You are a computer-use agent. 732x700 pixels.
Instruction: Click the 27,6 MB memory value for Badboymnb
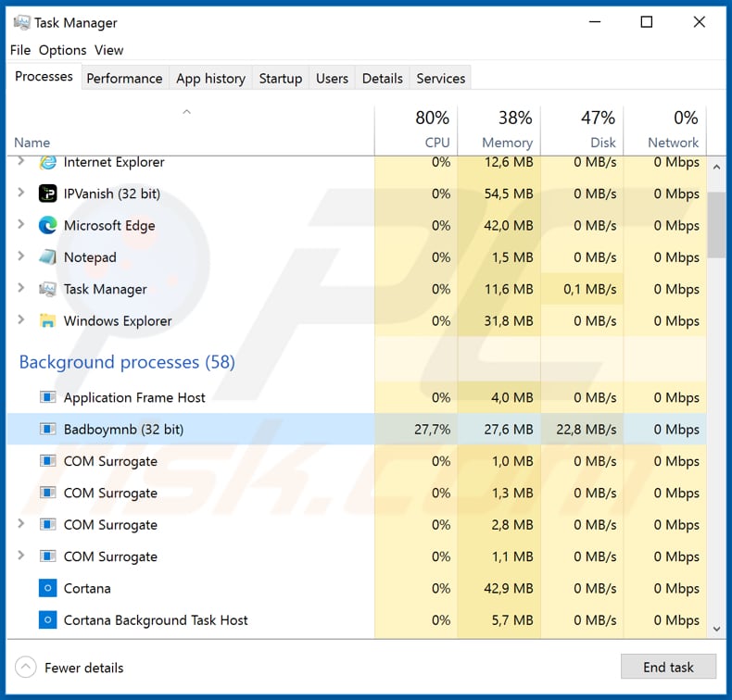click(x=509, y=429)
